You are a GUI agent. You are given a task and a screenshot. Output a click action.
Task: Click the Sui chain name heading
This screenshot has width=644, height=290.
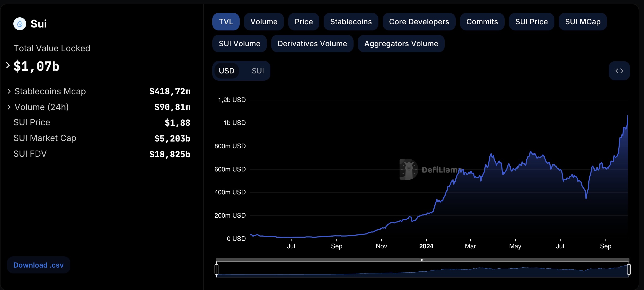coord(39,24)
